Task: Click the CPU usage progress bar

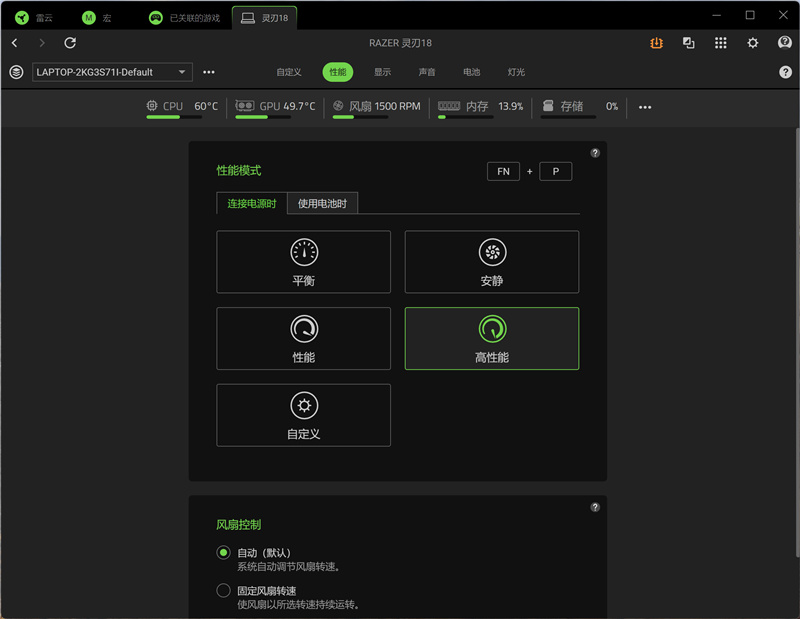Action: tap(174, 117)
